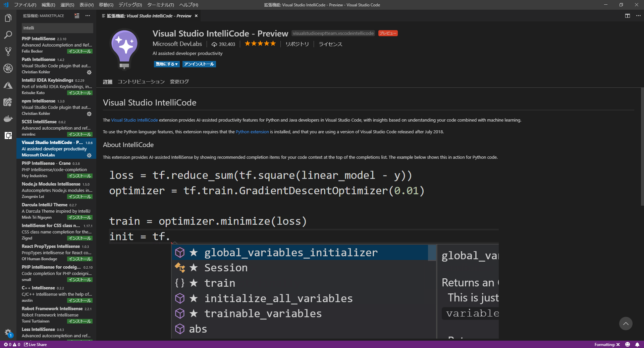The height and width of the screenshot is (348, 644).
Task: Open the PHP IntelliSense extension settings gear
Action: 89,51
